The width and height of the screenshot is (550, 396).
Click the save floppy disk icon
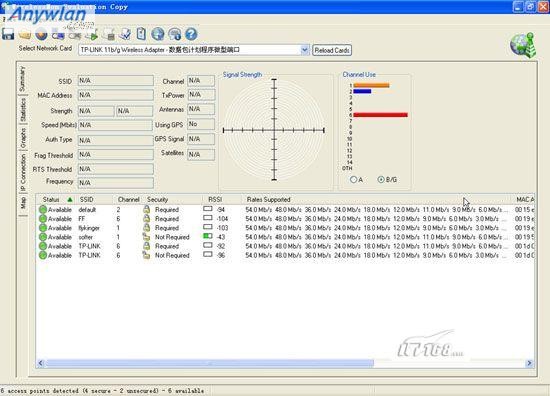(8, 34)
